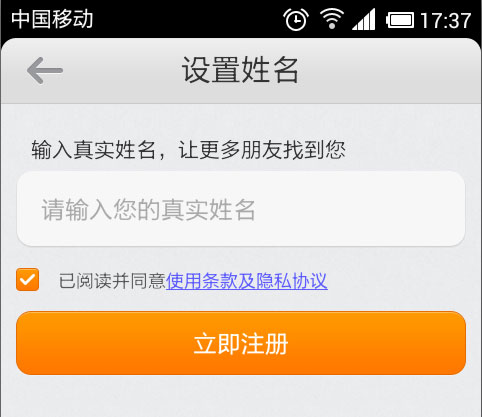Tap the orange 立即注册 button
This screenshot has width=482, height=417.
pos(241,343)
